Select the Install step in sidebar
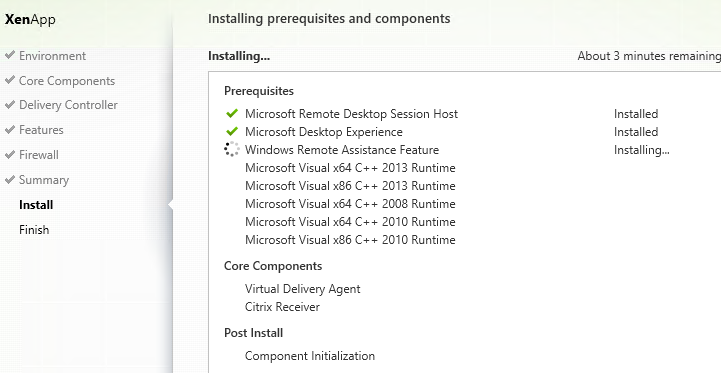Viewport: 721px width, 373px height. 36,205
